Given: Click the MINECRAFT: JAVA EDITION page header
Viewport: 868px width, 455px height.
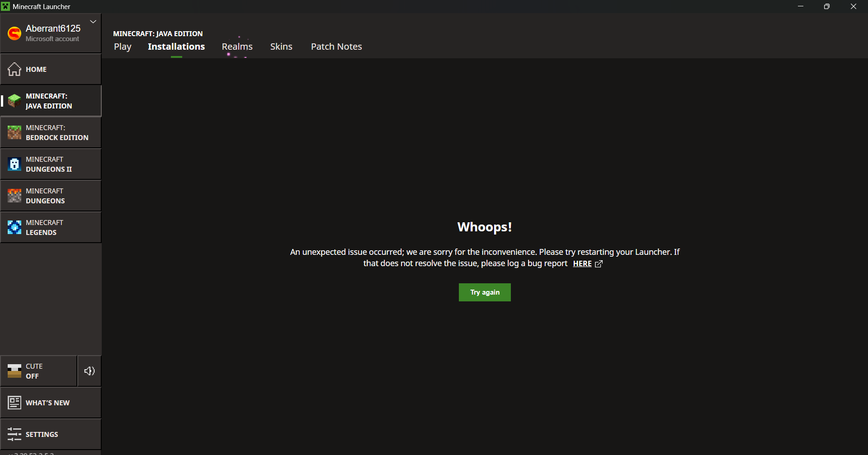Looking at the screenshot, I should pos(158,33).
